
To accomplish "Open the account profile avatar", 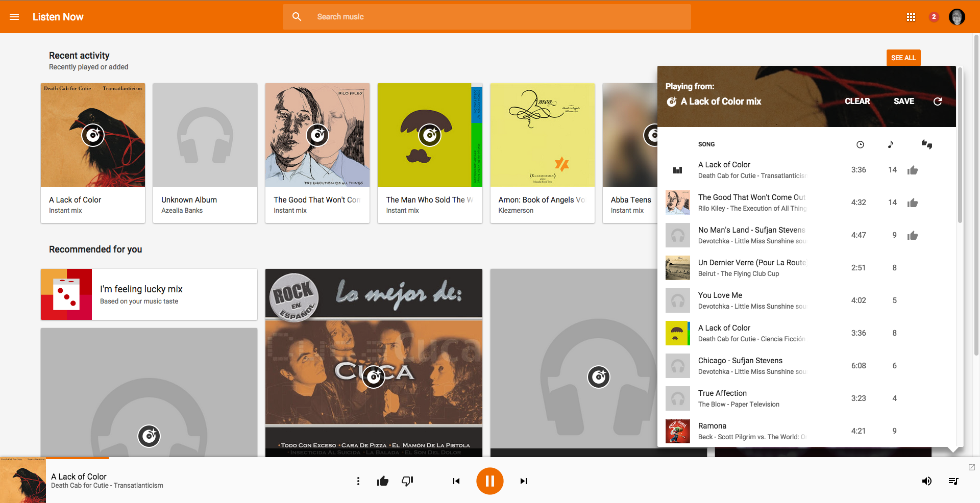I will pyautogui.click(x=957, y=17).
